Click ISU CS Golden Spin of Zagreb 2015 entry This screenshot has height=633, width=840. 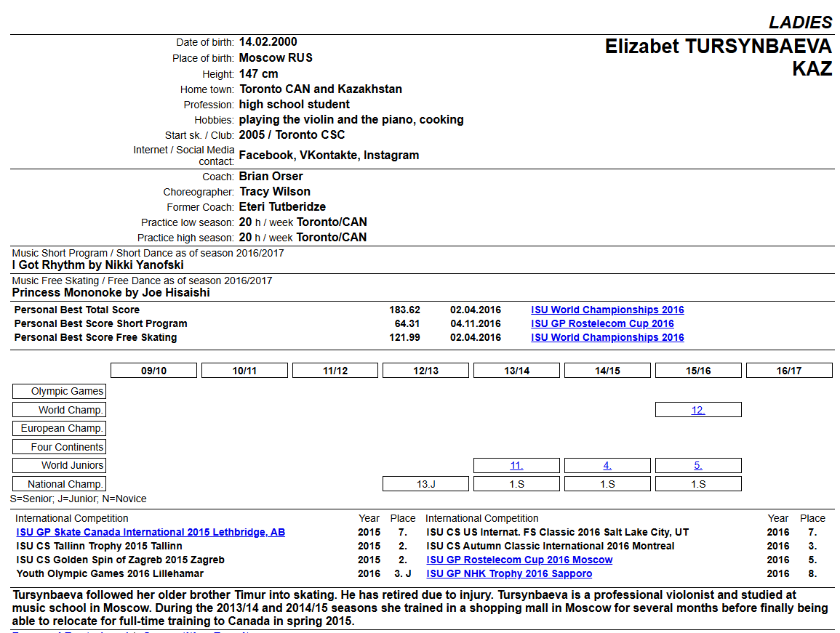click(x=121, y=560)
